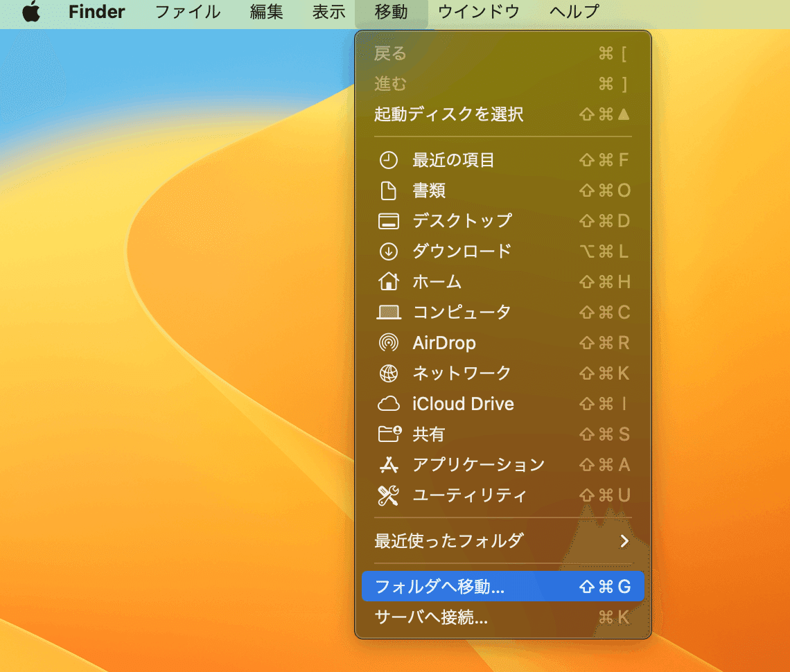
Task: Click the document icon beside 書類
Action: click(x=389, y=191)
